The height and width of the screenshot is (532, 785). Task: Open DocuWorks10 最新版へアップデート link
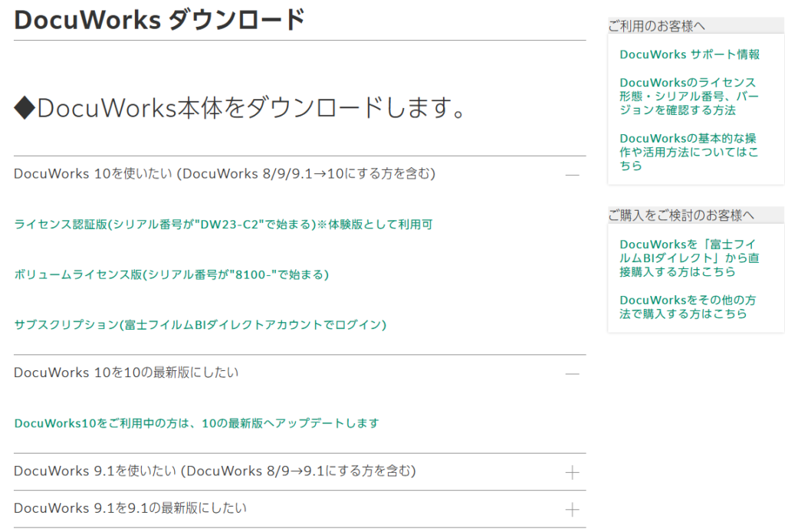point(196,423)
